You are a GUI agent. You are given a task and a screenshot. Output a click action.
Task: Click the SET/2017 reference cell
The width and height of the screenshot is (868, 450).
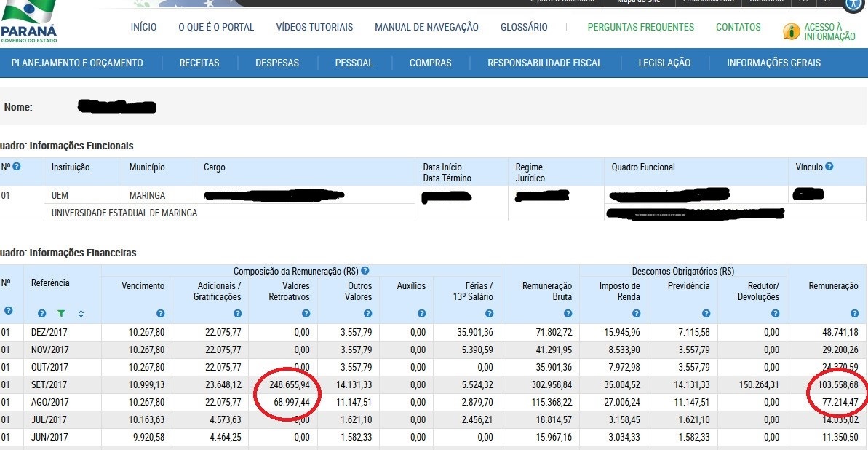[x=49, y=384]
